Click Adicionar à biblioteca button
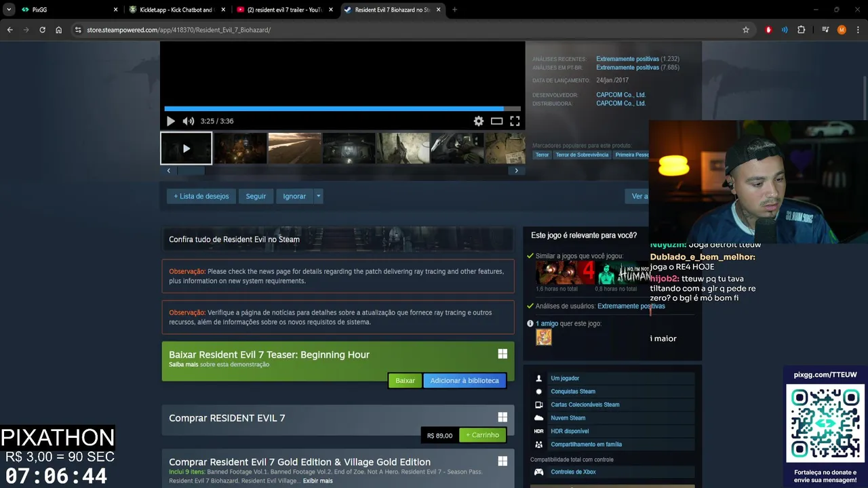The width and height of the screenshot is (868, 488). click(465, 380)
